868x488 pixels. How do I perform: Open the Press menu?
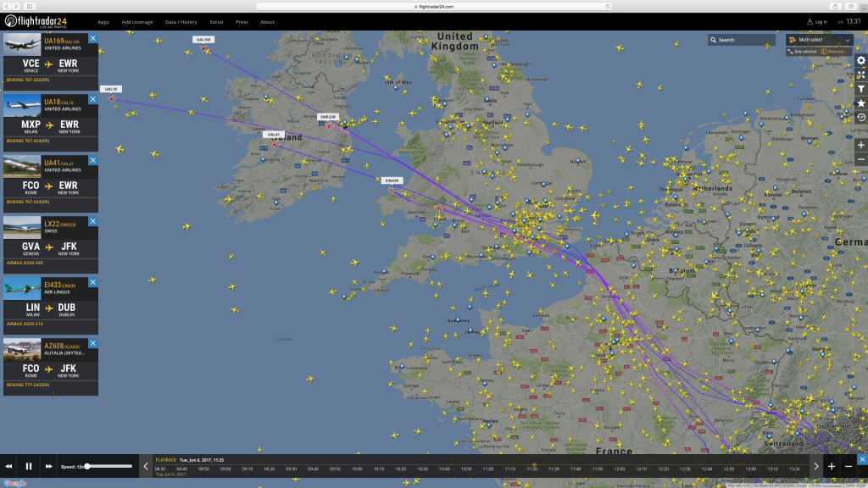click(242, 22)
